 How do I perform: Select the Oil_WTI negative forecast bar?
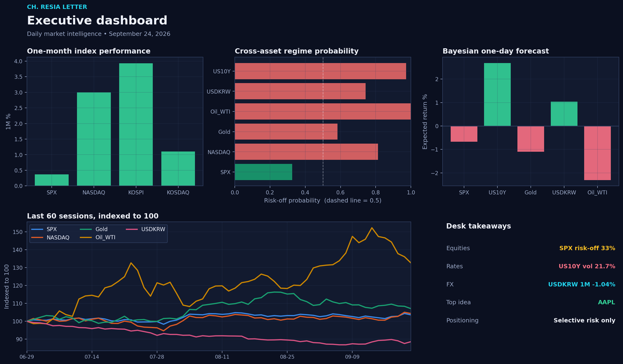[597, 153]
